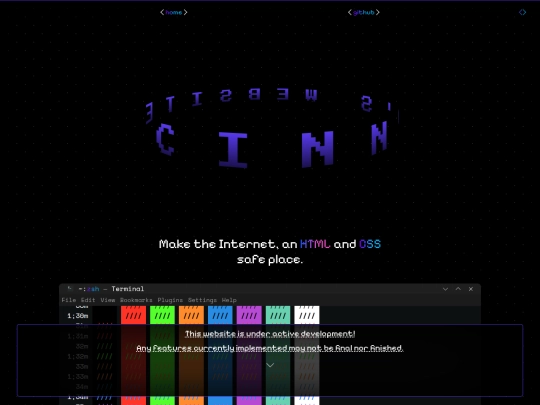The image size is (540, 405).
Task: Click the teal color block in the 1;30m row
Action: 278,315
